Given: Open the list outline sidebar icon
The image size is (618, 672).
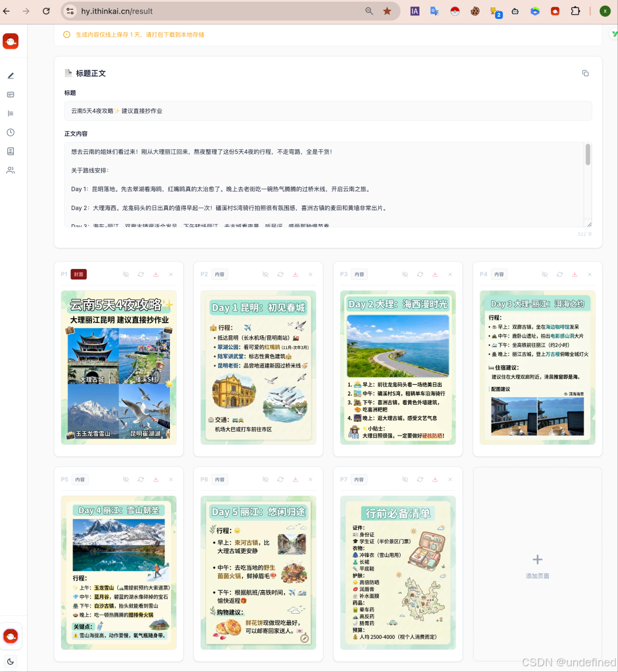Looking at the screenshot, I should tap(11, 113).
